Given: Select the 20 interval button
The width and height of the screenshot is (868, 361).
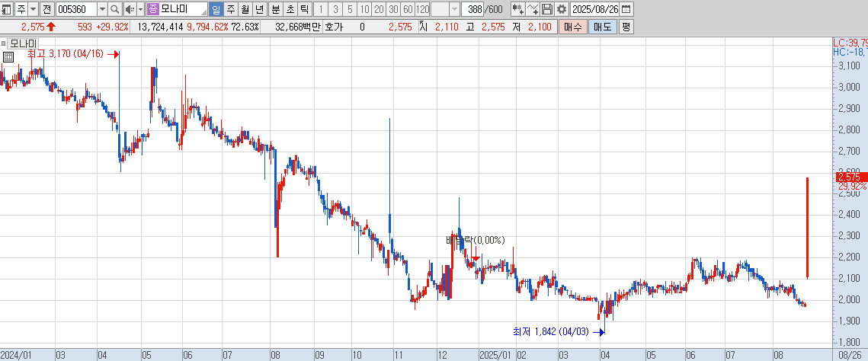Looking at the screenshot, I should [379, 9].
